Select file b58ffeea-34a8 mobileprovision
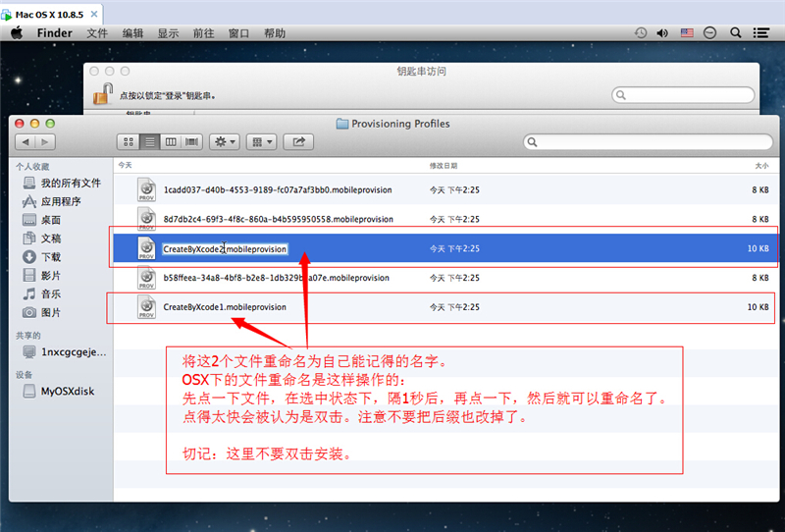Image resolution: width=785 pixels, height=532 pixels. (445, 278)
